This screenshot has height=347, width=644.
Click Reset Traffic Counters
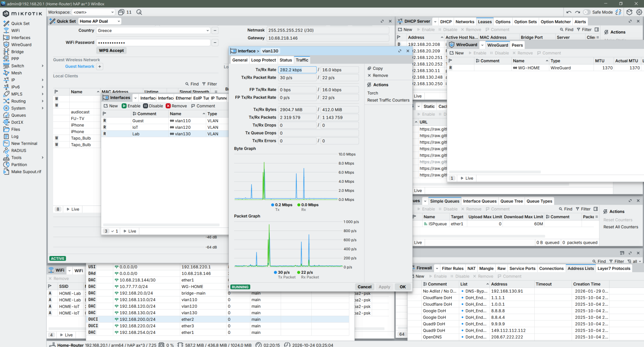388,100
